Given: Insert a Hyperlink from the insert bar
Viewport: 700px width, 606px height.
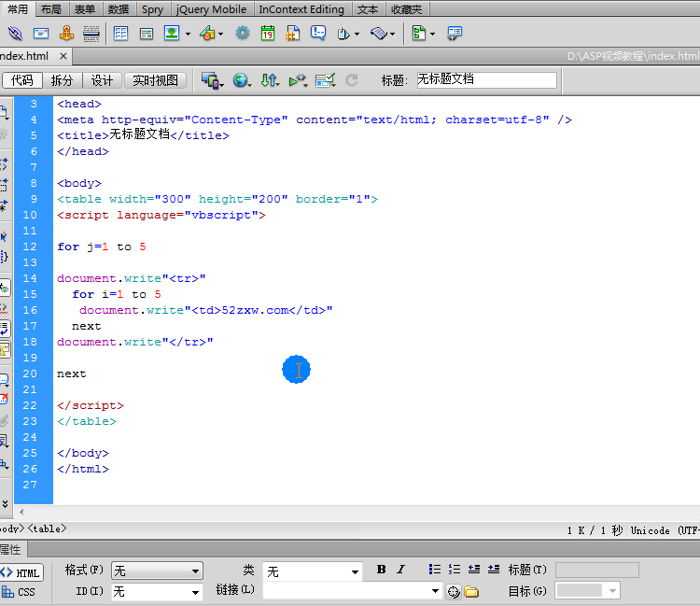Looking at the screenshot, I should click(15, 34).
